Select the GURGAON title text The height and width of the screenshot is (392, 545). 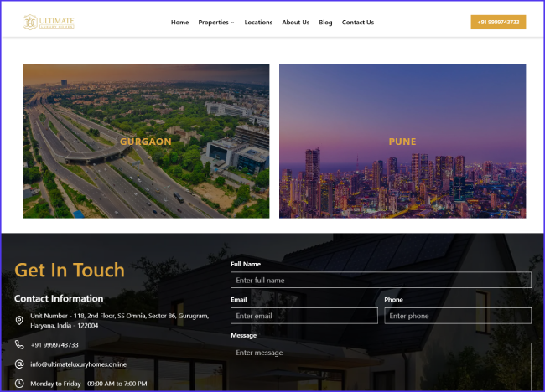[x=146, y=142]
